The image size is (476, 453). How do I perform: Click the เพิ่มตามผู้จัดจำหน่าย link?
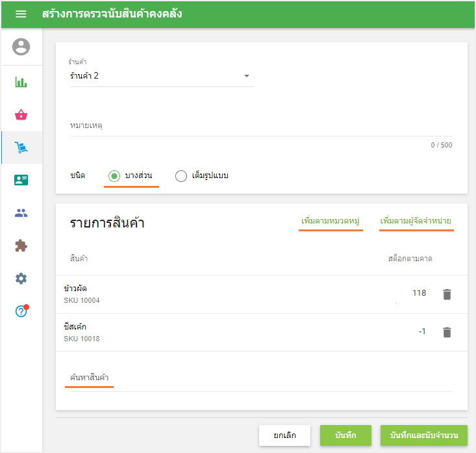pos(416,222)
